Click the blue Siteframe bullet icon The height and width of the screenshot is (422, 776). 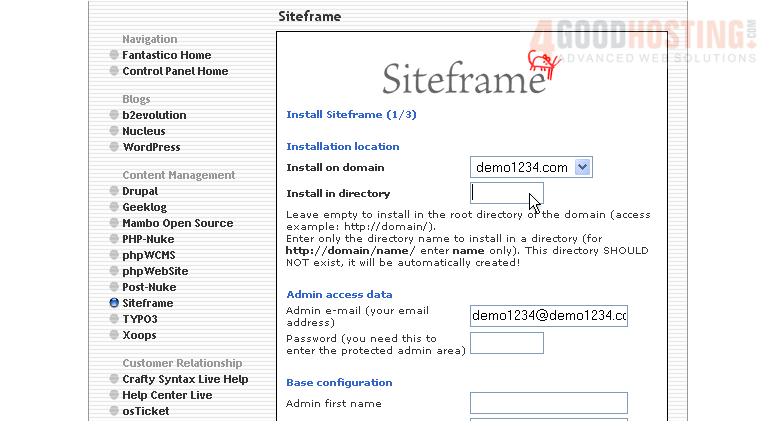(x=114, y=303)
